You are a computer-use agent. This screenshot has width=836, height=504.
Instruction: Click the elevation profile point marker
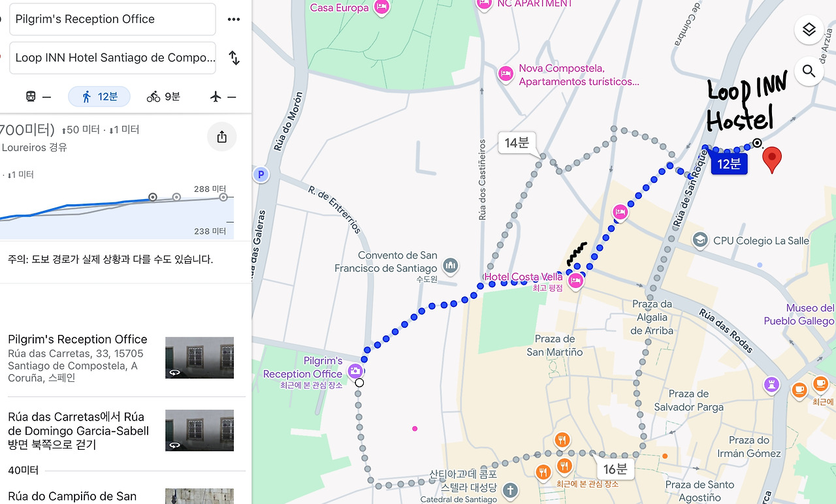pyautogui.click(x=152, y=197)
